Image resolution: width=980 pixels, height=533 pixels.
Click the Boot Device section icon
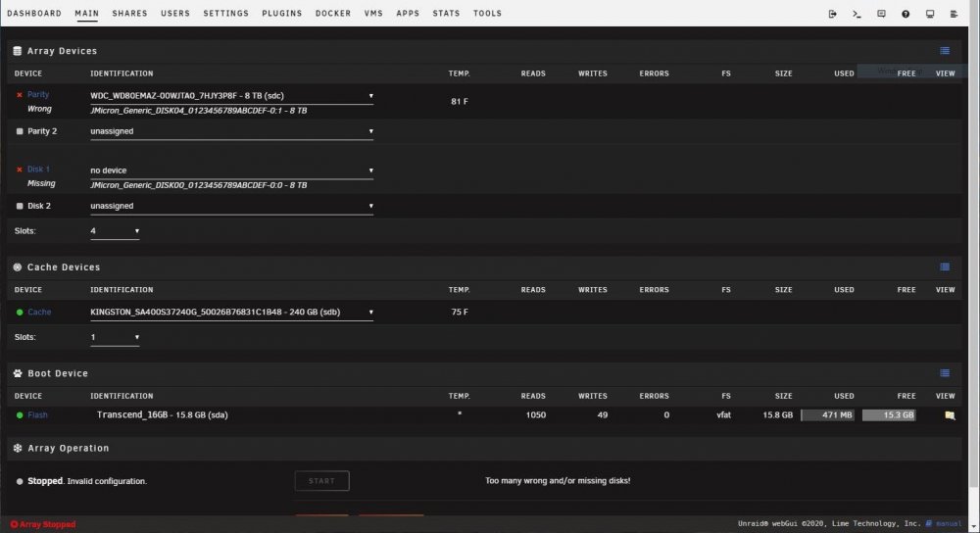coord(18,373)
